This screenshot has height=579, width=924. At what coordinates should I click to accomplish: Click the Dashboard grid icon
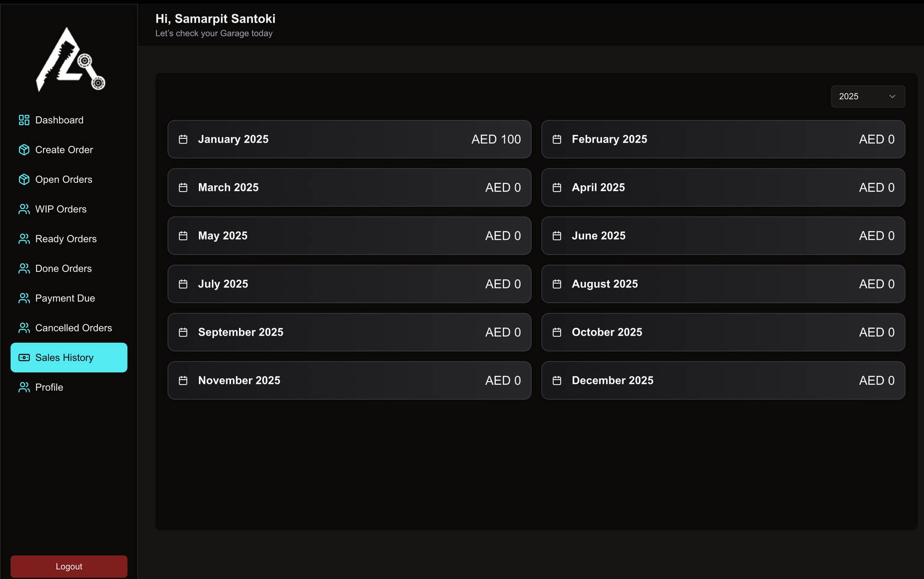tap(24, 120)
